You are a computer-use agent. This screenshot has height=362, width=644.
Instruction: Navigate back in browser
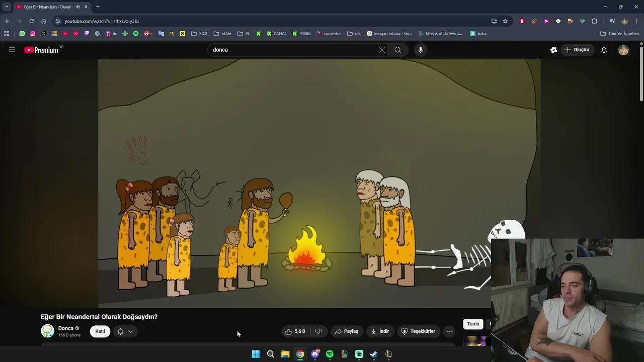[x=7, y=21]
